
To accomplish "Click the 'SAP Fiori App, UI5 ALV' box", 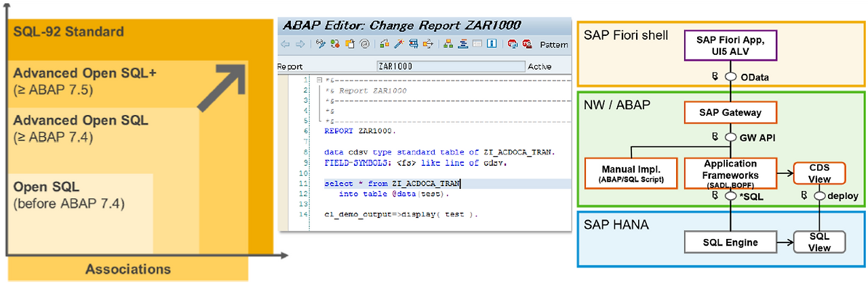I will pos(730,46).
